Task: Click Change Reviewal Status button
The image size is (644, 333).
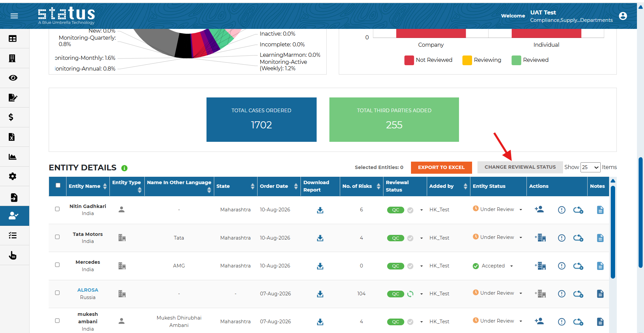Action: (520, 167)
